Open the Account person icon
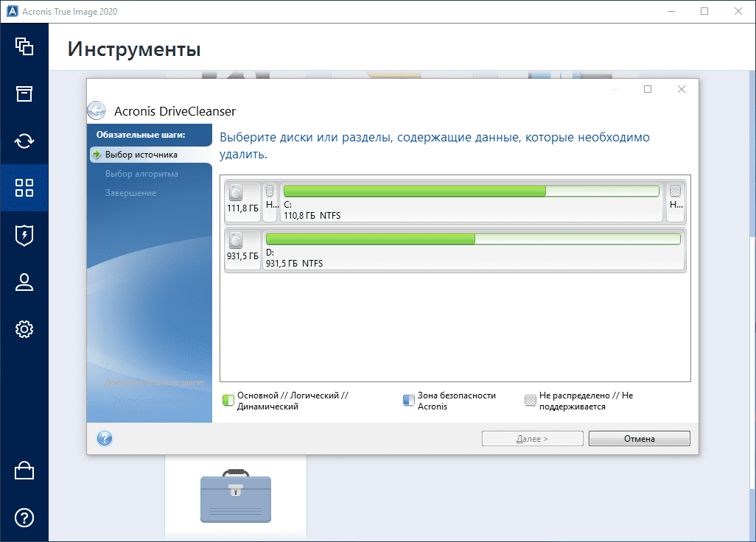 coord(24,282)
